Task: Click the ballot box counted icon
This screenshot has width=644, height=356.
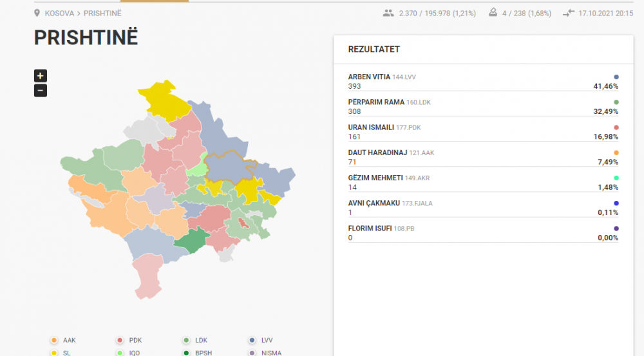Action: [493, 13]
